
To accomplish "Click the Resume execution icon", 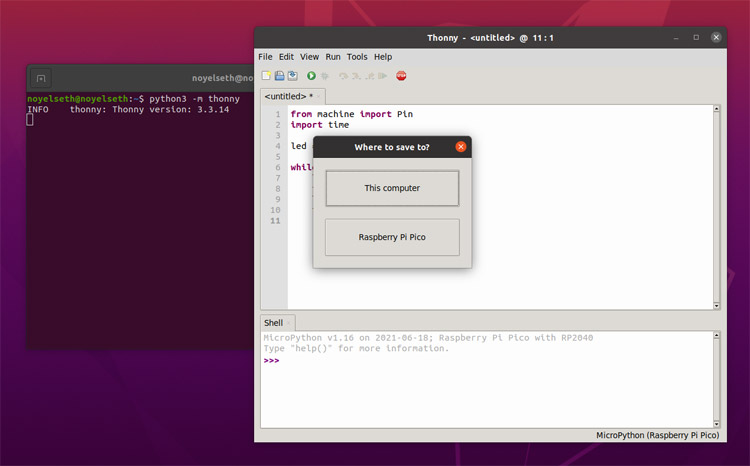I will coord(382,76).
